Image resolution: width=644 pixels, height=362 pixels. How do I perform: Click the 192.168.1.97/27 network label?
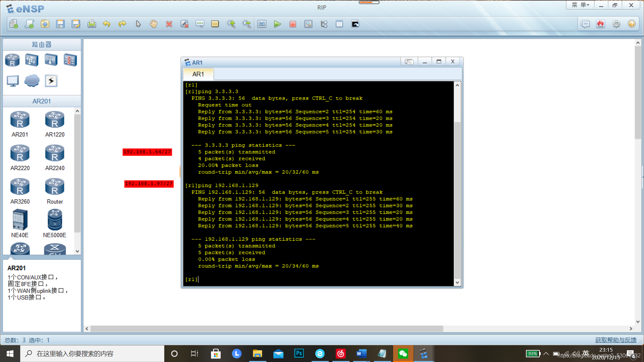click(x=149, y=183)
